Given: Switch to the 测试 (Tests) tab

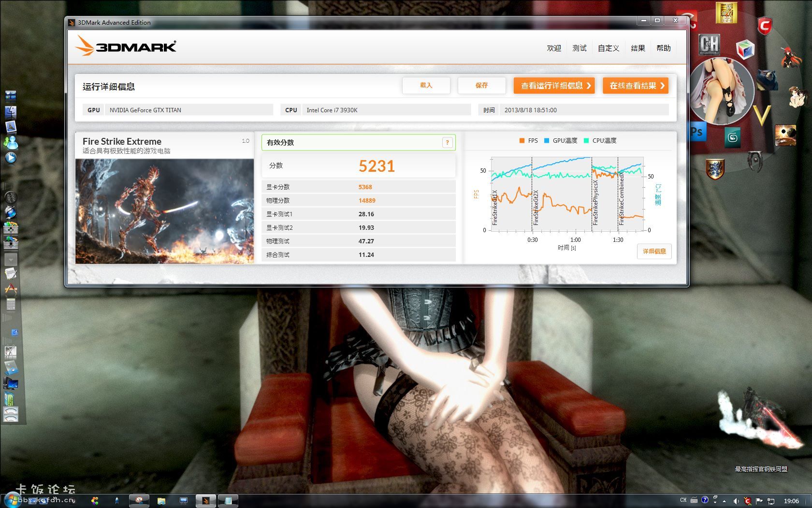Looking at the screenshot, I should [580, 48].
